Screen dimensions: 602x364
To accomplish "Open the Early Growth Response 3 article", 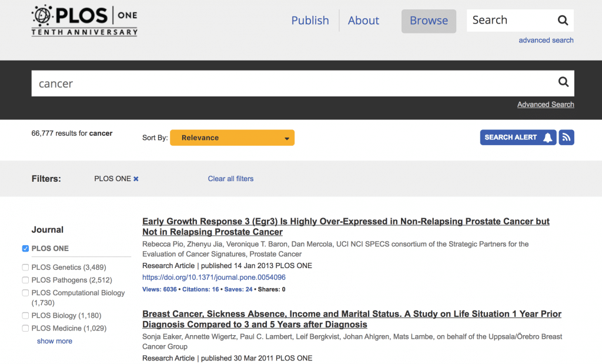I will click(x=346, y=226).
